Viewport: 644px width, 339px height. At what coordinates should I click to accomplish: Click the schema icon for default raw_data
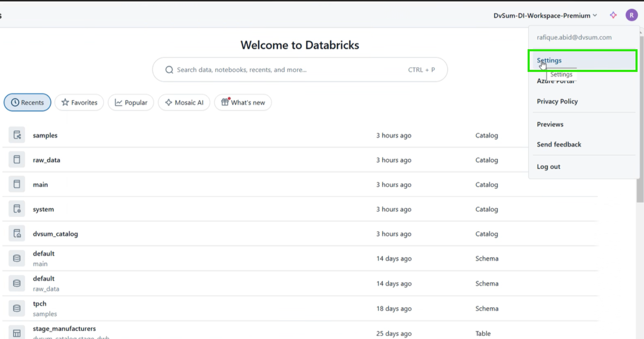click(17, 283)
